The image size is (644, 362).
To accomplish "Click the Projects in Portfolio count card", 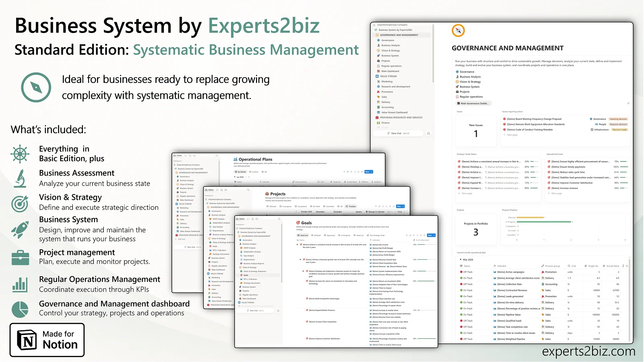I will (476, 230).
